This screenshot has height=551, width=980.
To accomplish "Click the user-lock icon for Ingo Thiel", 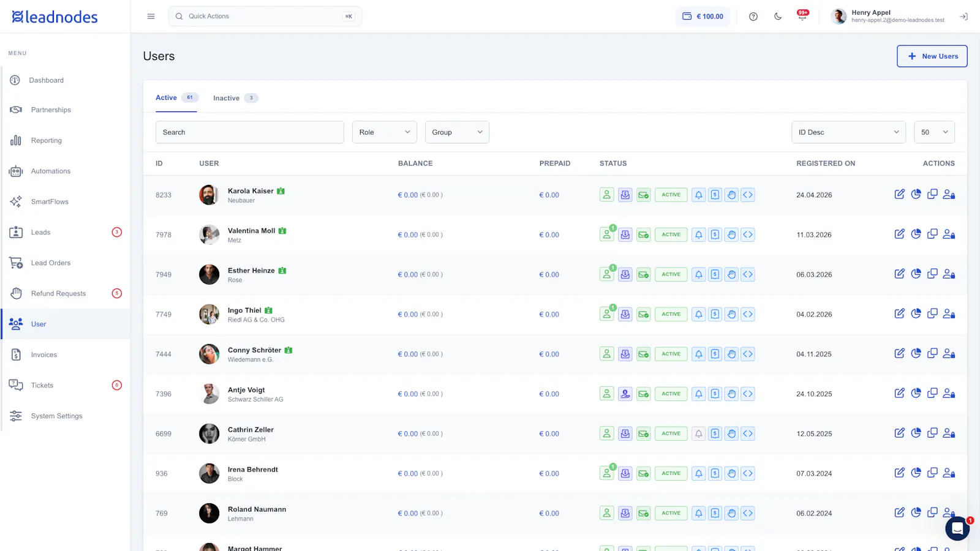I will [x=949, y=314].
